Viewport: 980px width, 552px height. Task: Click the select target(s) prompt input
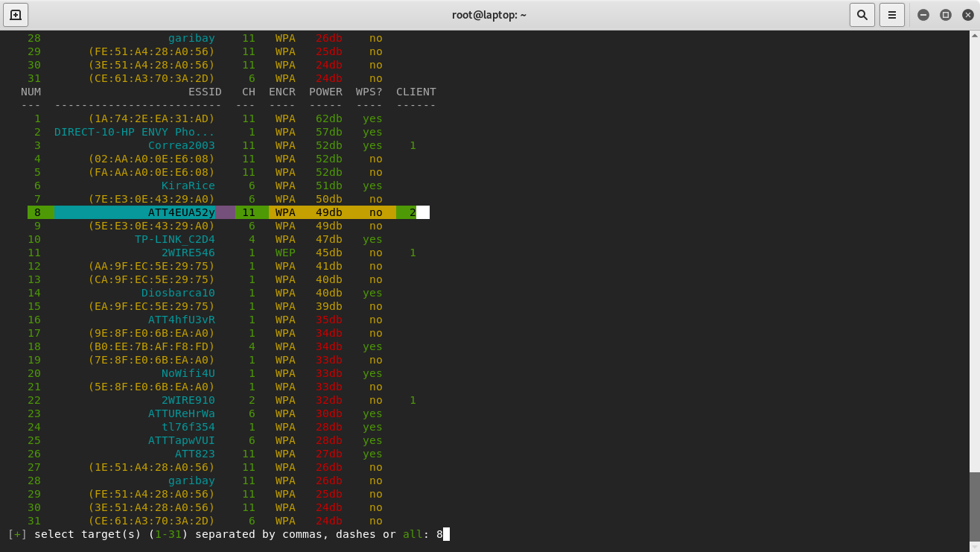[x=446, y=534]
